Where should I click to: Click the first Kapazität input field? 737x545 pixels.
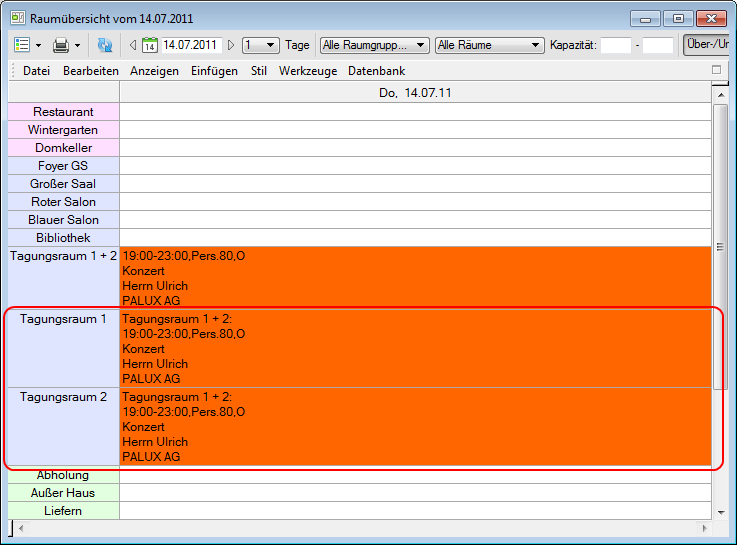pyautogui.click(x=615, y=45)
